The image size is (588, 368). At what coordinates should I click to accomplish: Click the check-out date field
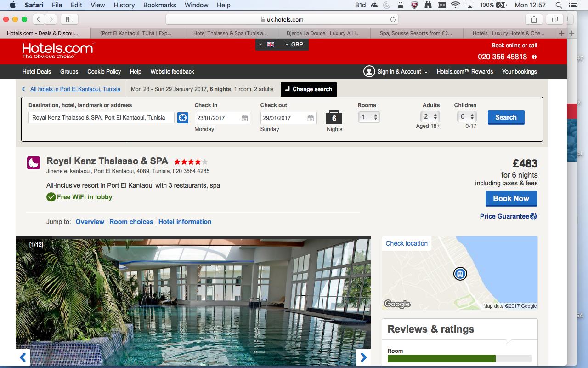[288, 118]
